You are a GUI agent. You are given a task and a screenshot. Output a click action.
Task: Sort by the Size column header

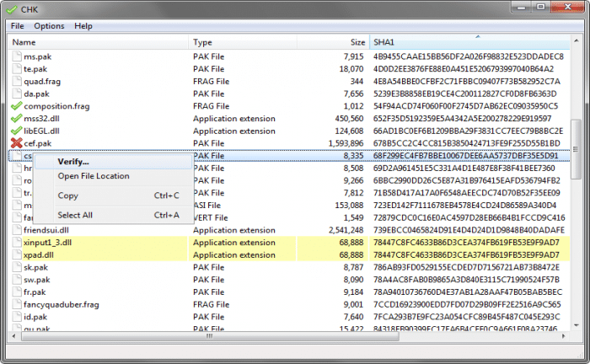pyautogui.click(x=358, y=42)
